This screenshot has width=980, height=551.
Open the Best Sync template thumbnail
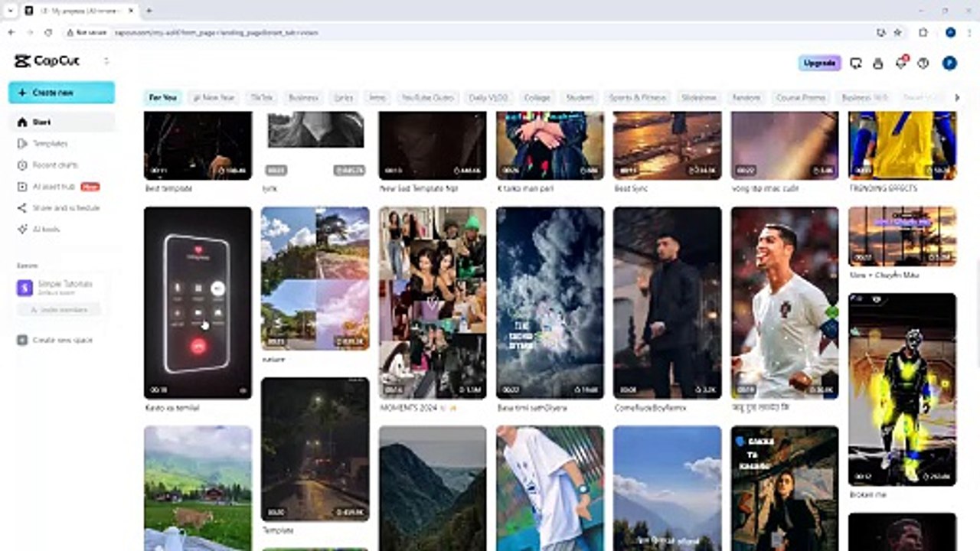668,145
